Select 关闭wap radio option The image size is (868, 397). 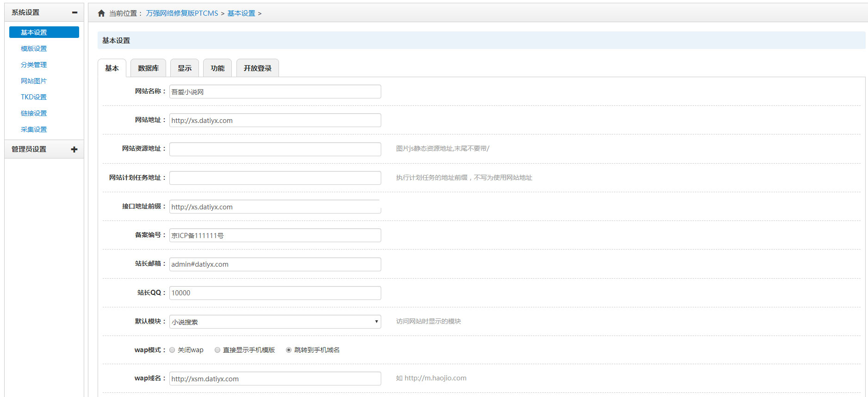click(172, 350)
